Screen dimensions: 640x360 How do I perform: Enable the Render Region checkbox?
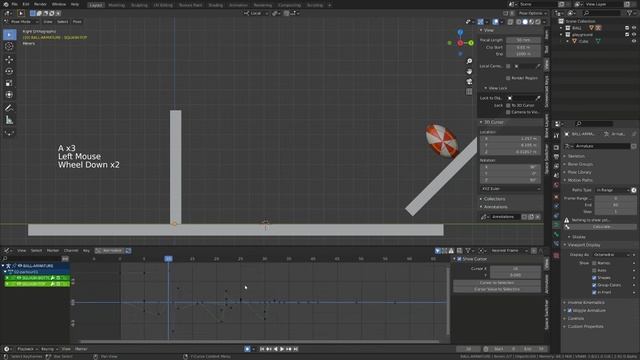point(508,78)
